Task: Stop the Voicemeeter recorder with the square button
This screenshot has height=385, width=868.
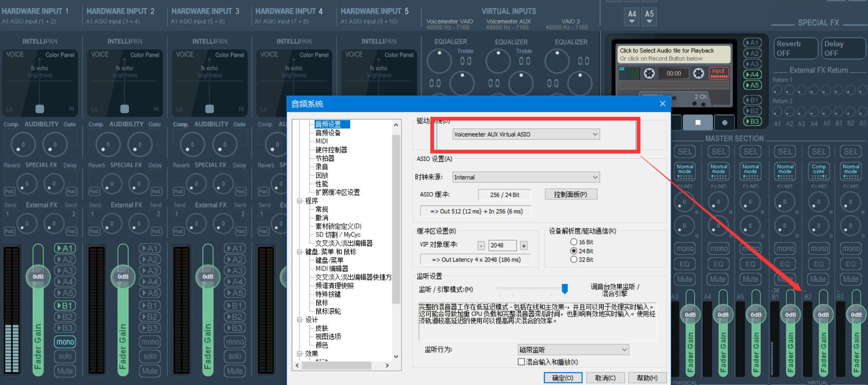Action: point(698,122)
